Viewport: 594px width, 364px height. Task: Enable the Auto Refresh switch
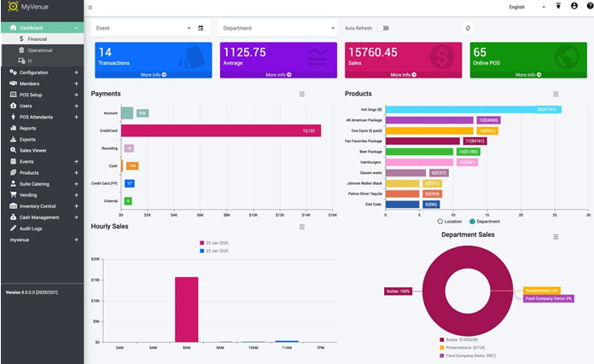tap(383, 28)
